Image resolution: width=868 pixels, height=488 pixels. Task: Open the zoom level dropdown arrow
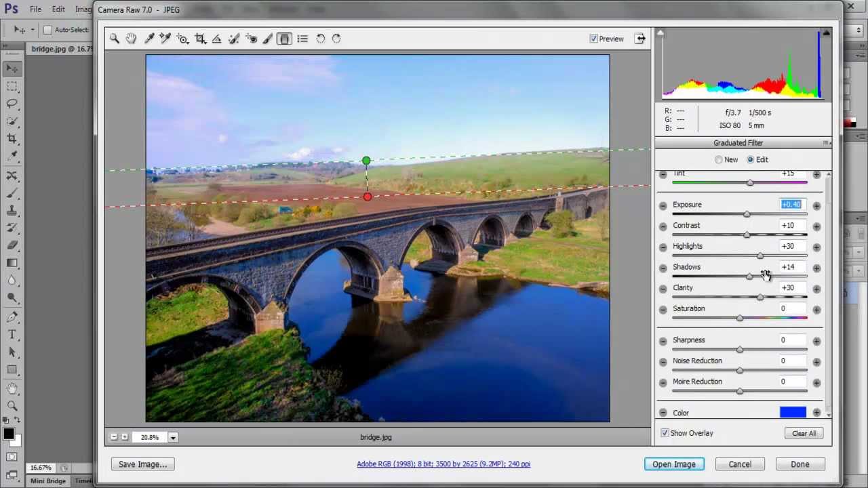(173, 438)
